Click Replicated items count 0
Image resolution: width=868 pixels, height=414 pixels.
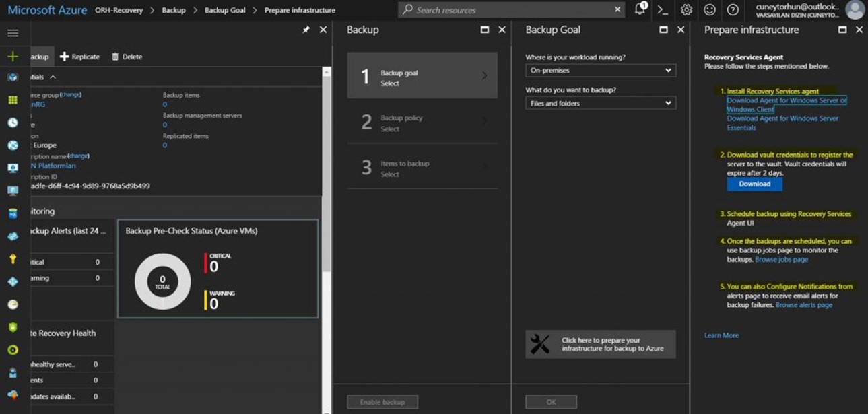pos(165,145)
